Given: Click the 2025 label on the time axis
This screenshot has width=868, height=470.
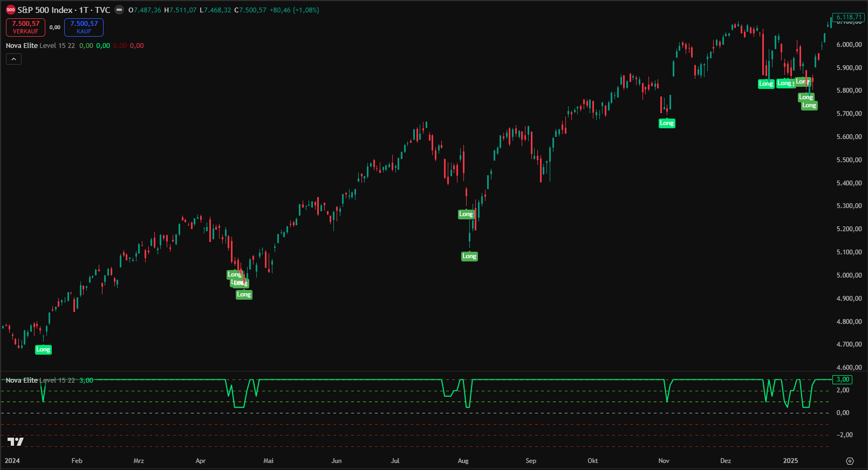Looking at the screenshot, I should (790, 461).
